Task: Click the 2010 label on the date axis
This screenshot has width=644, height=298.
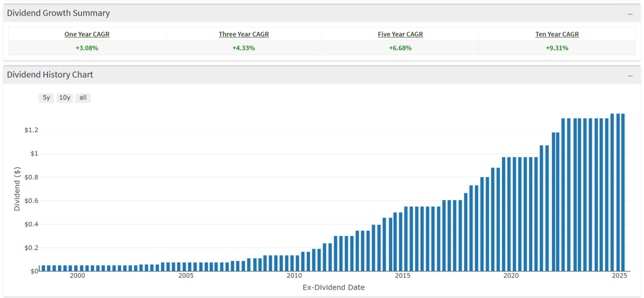Action: 294,276
